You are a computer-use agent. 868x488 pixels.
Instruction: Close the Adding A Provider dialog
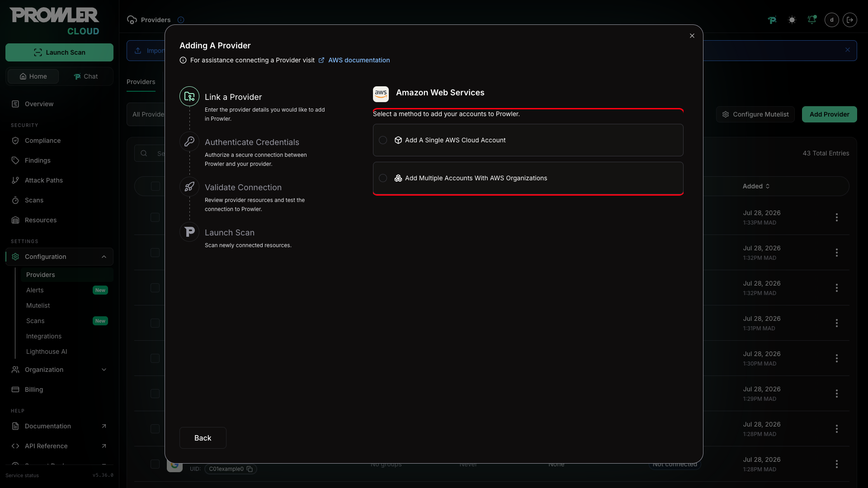(x=692, y=36)
